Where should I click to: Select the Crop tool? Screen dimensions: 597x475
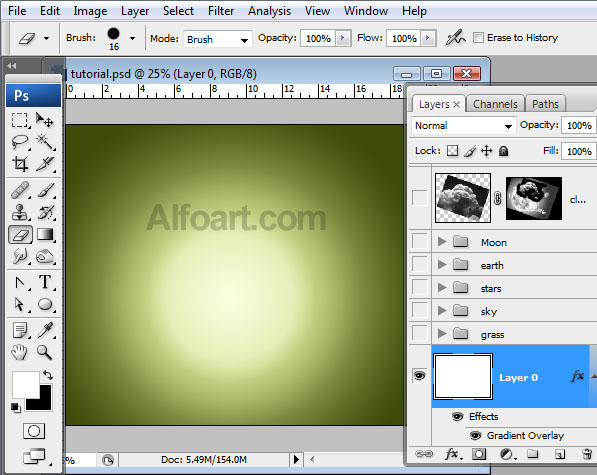click(x=20, y=164)
